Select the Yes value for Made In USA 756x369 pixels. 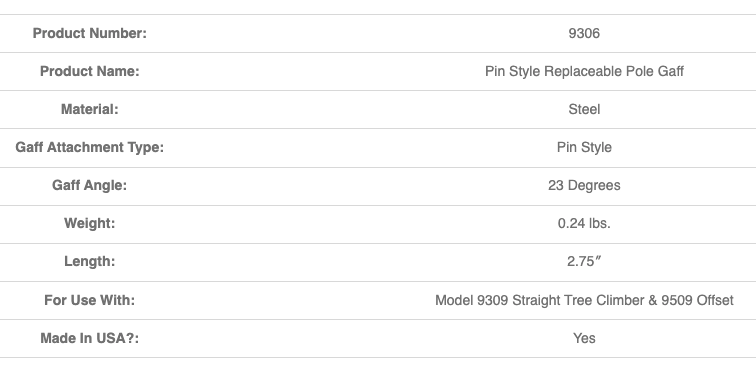pos(584,339)
